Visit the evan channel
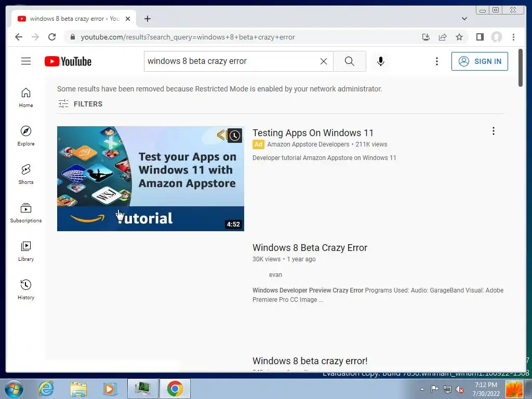The width and height of the screenshot is (532, 399). click(x=275, y=275)
